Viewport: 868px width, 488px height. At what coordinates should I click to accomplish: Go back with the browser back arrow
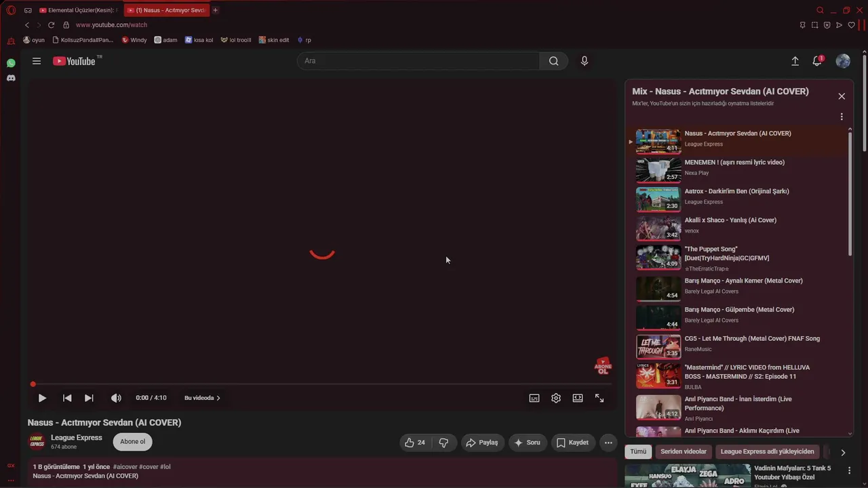point(27,25)
